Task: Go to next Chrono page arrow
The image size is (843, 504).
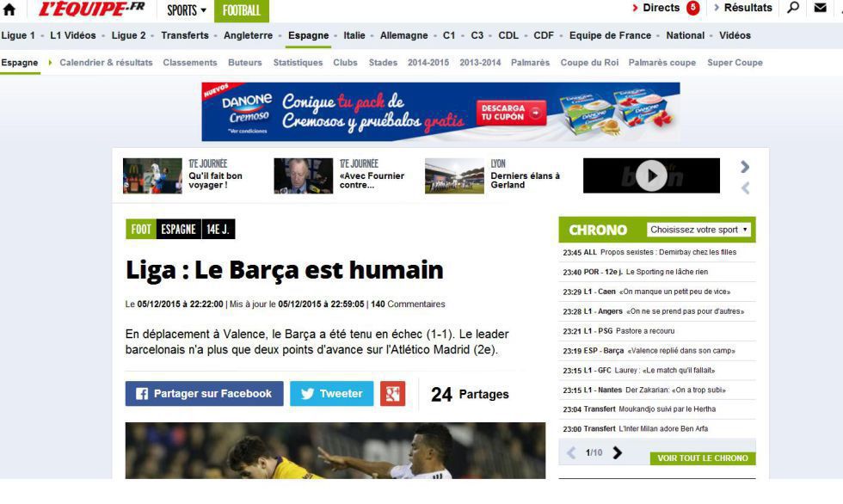Action: (618, 453)
